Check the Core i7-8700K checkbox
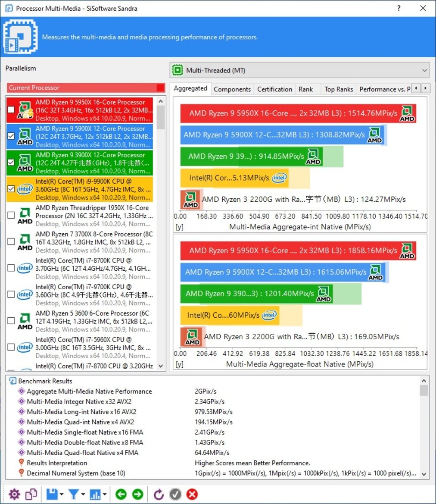 11,268
